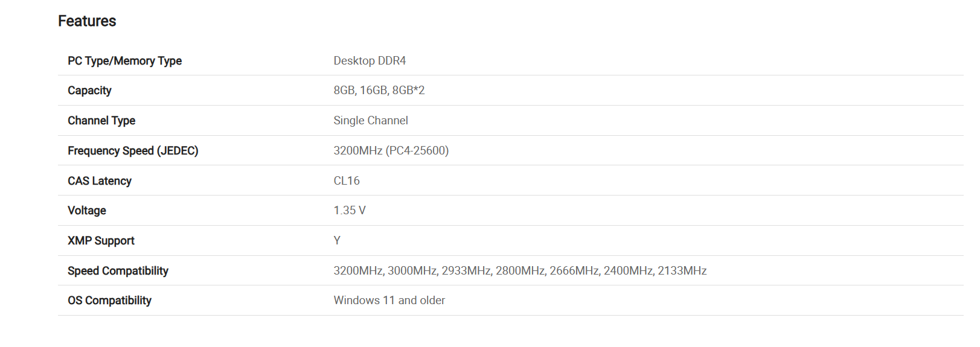Click 2133MHz in the speed compatibility list

coord(682,271)
